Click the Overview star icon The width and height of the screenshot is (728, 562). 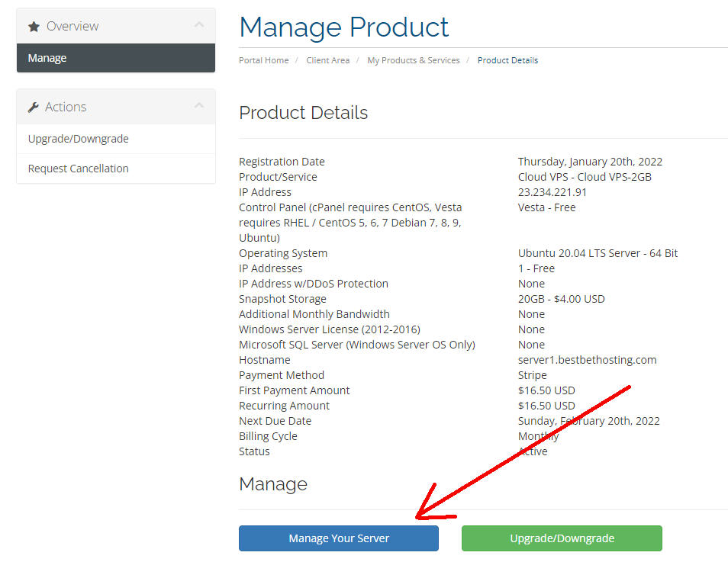34,27
